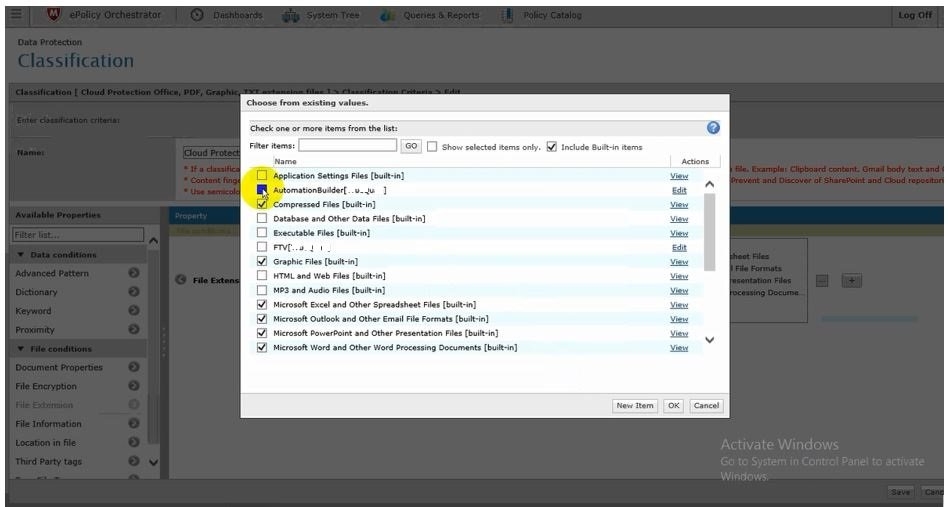948x507 pixels.
Task: Click the blue help question mark icon
Action: pyautogui.click(x=713, y=128)
